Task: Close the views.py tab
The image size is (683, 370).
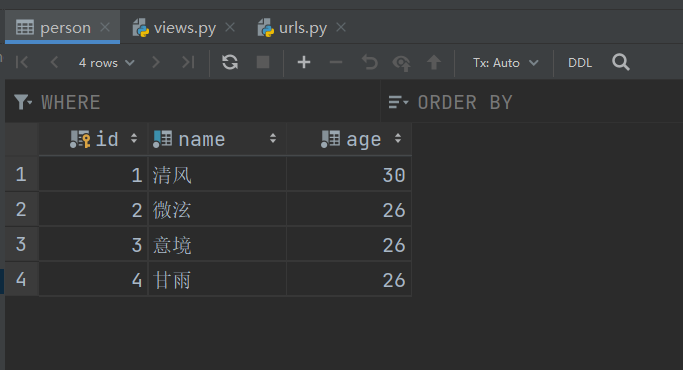Action: [230, 27]
